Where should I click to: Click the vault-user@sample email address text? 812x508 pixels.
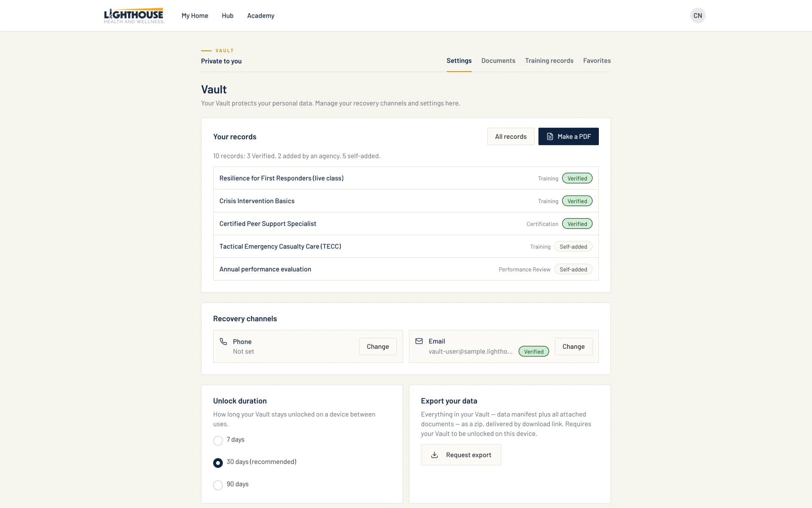[470, 351]
